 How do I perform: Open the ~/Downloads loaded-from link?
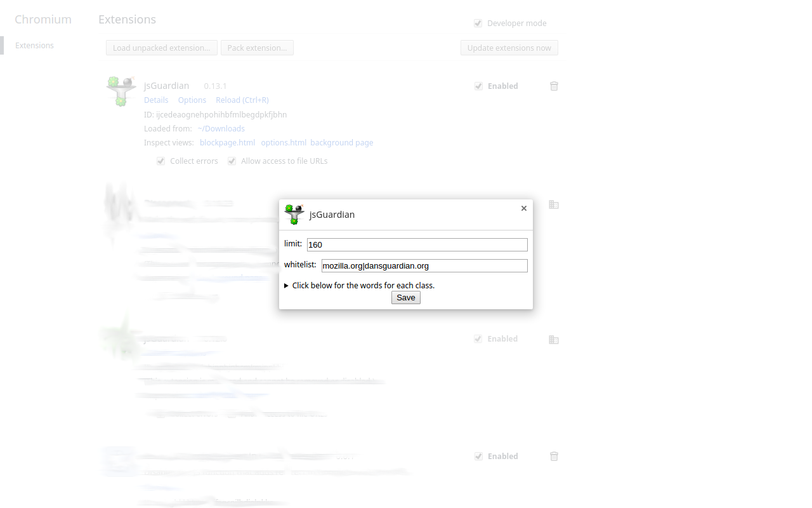[221, 128]
